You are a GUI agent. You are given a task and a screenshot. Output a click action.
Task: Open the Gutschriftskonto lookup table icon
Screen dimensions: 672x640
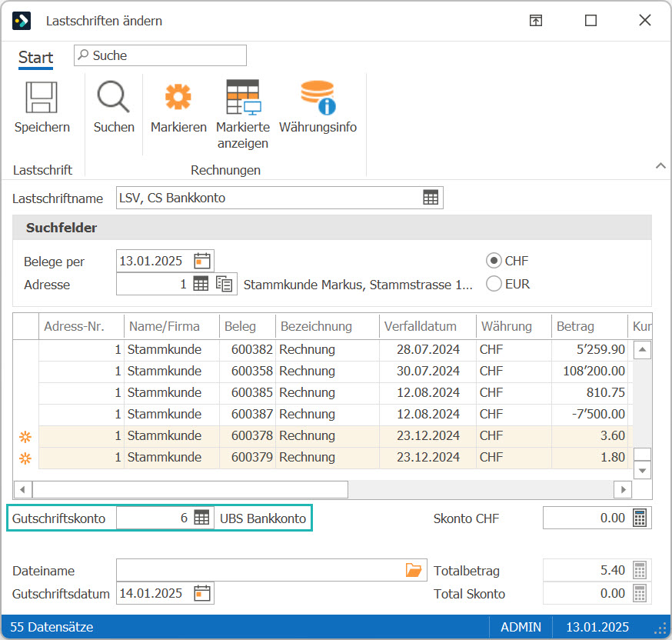point(201,518)
